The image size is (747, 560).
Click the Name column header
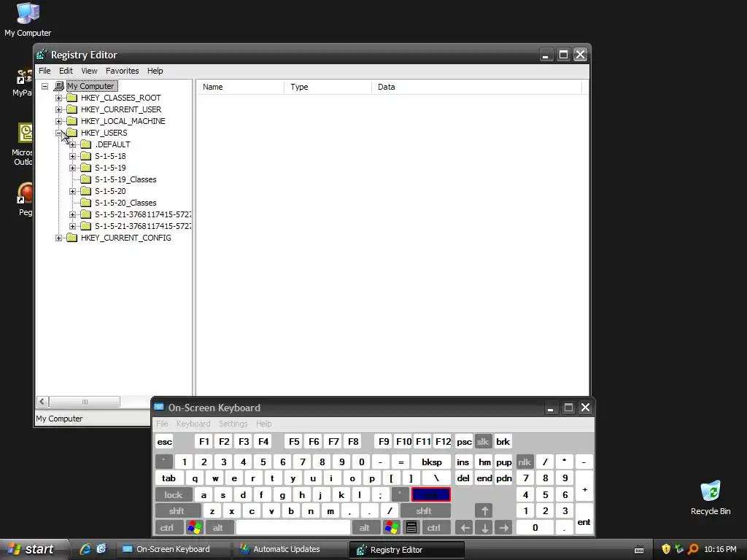click(241, 87)
